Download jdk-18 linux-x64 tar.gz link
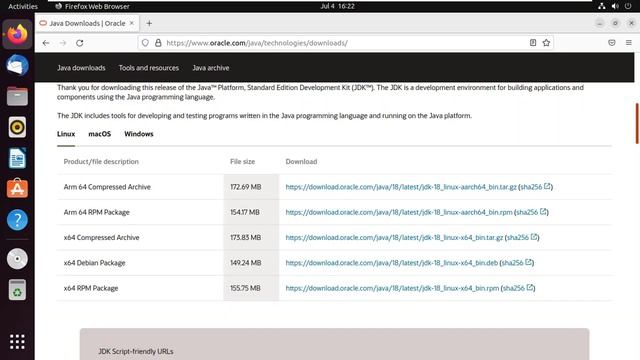The height and width of the screenshot is (360, 640). click(x=394, y=238)
